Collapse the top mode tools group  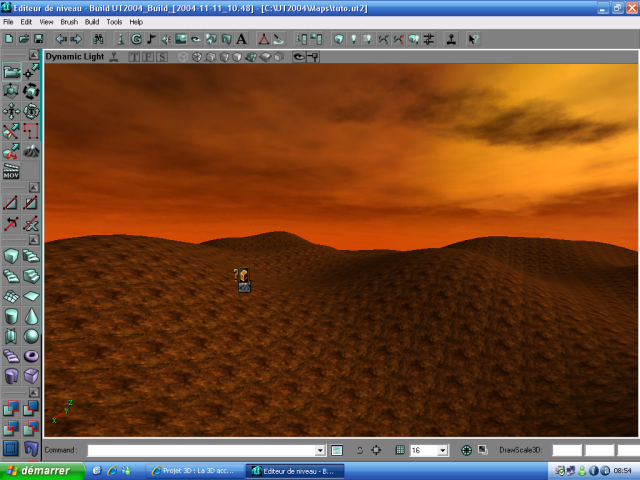point(34,55)
